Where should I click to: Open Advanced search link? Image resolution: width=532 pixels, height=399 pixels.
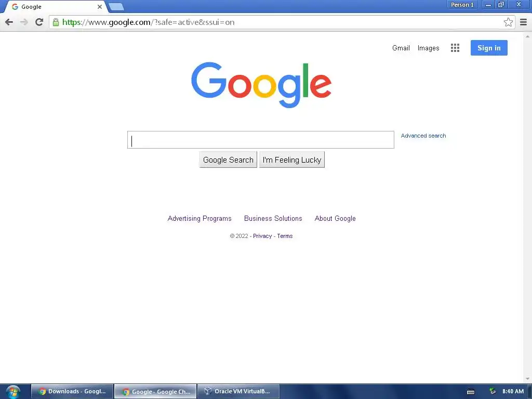(423, 136)
